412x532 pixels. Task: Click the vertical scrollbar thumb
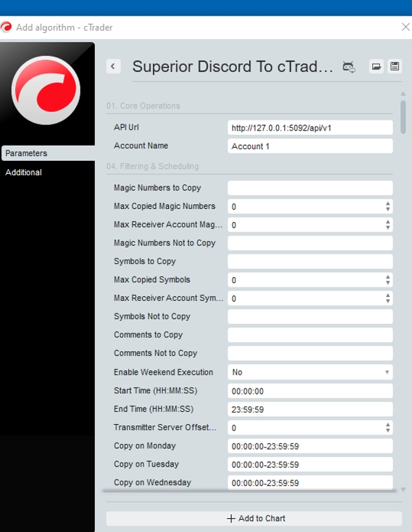coord(403,117)
